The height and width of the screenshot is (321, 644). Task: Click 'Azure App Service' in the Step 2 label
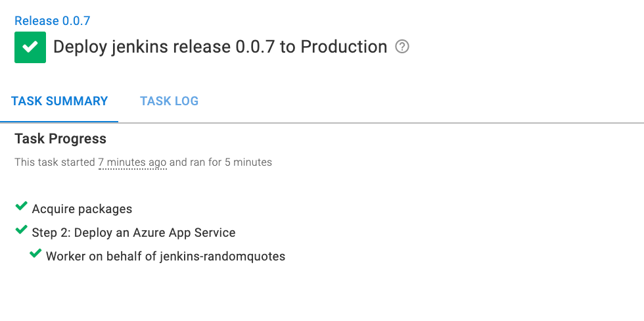click(x=184, y=233)
